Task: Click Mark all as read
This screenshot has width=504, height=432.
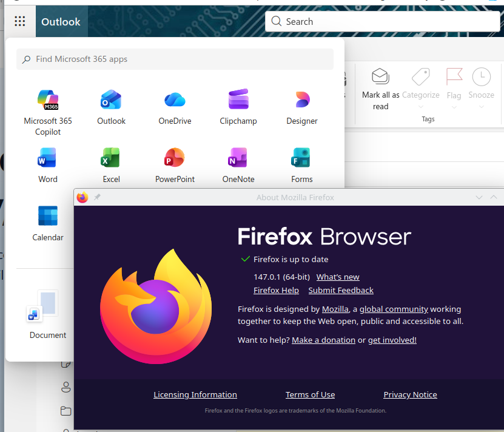Action: (x=380, y=89)
